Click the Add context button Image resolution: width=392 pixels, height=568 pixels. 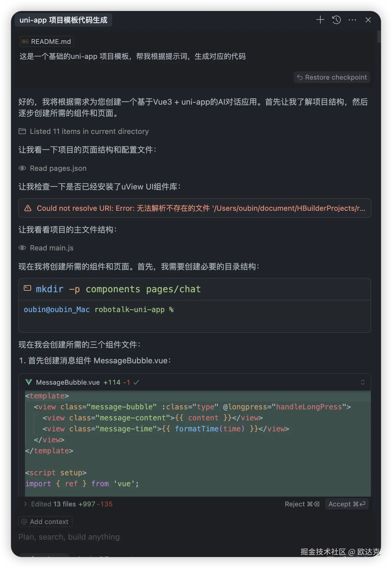(x=45, y=522)
